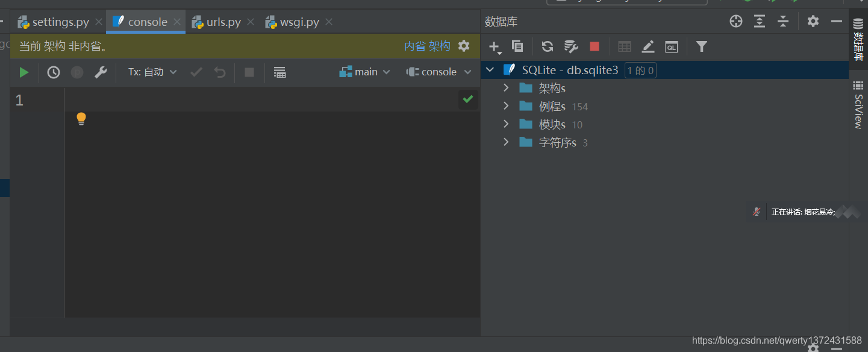868x352 pixels.
Task: Expand the 字符序s folder
Action: tap(506, 142)
